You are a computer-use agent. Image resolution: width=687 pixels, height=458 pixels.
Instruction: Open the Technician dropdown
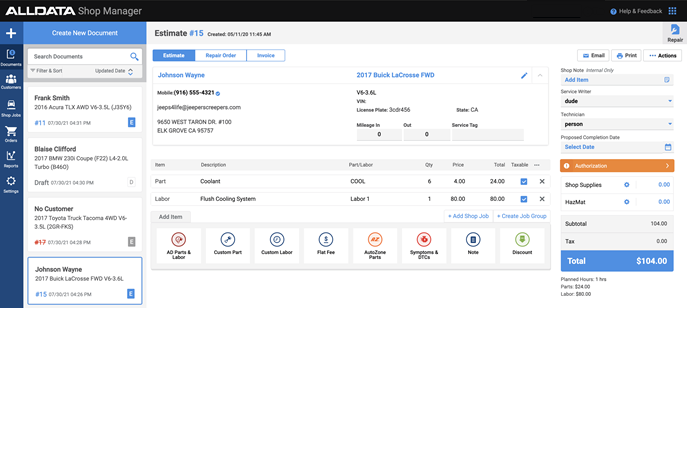616,124
